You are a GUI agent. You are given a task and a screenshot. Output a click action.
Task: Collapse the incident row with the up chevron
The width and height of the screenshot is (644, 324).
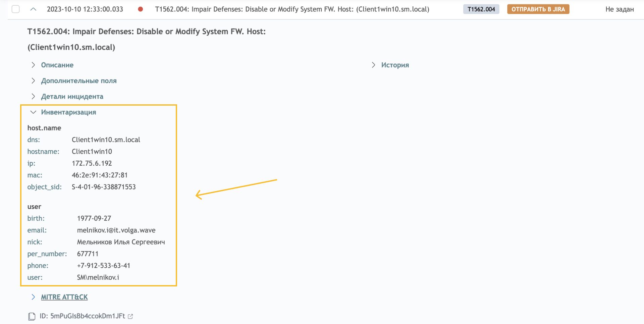33,9
